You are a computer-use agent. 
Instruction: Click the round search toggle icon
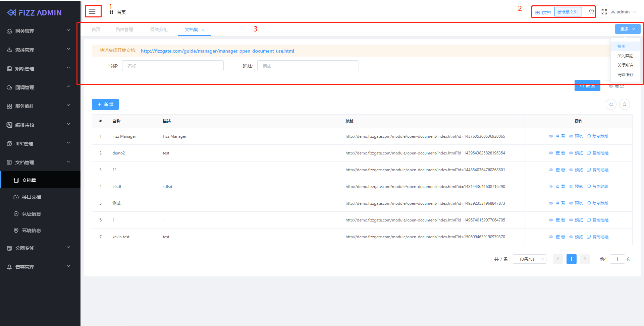coord(624,105)
